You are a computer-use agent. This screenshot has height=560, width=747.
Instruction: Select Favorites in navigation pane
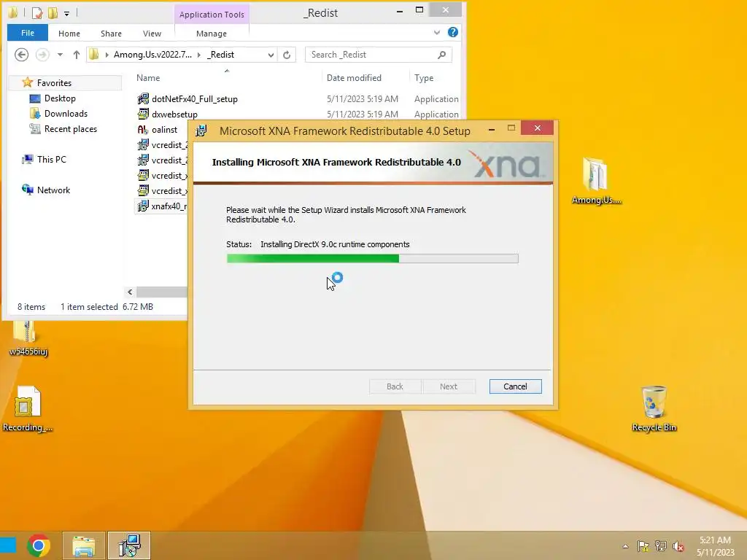pos(54,83)
